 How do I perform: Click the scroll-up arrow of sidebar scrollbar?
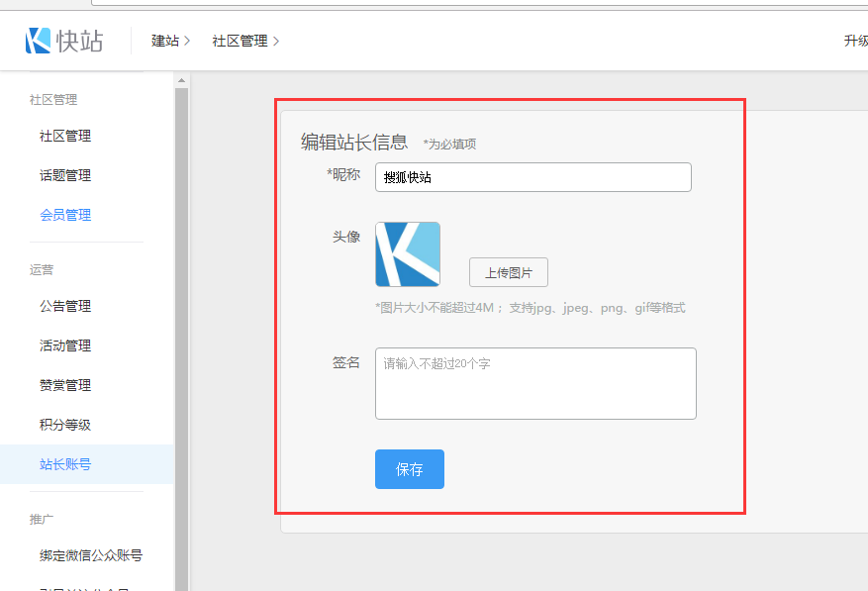(x=181, y=79)
